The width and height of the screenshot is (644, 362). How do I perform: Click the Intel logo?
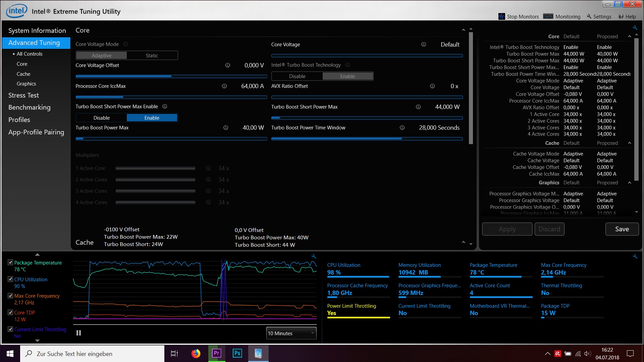(x=16, y=11)
